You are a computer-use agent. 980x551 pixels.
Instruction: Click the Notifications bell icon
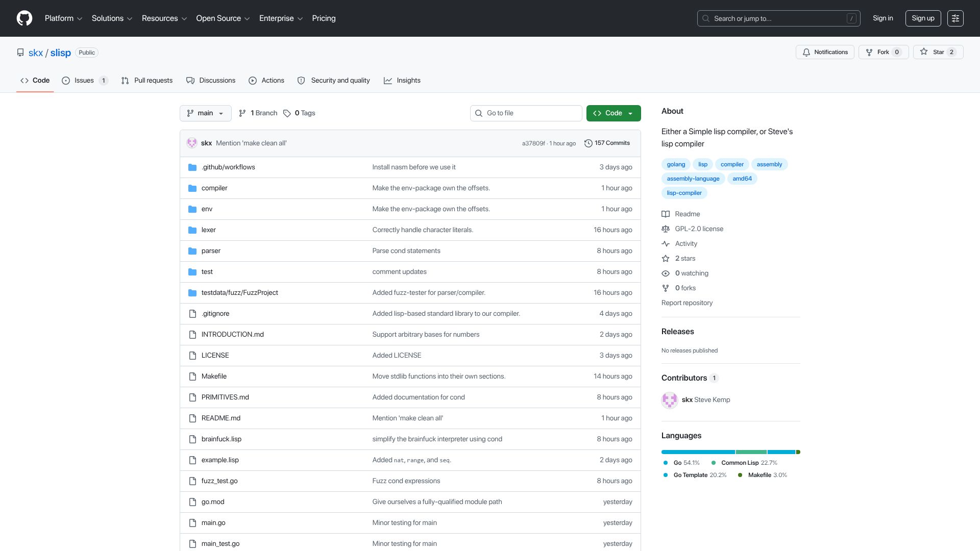click(806, 52)
